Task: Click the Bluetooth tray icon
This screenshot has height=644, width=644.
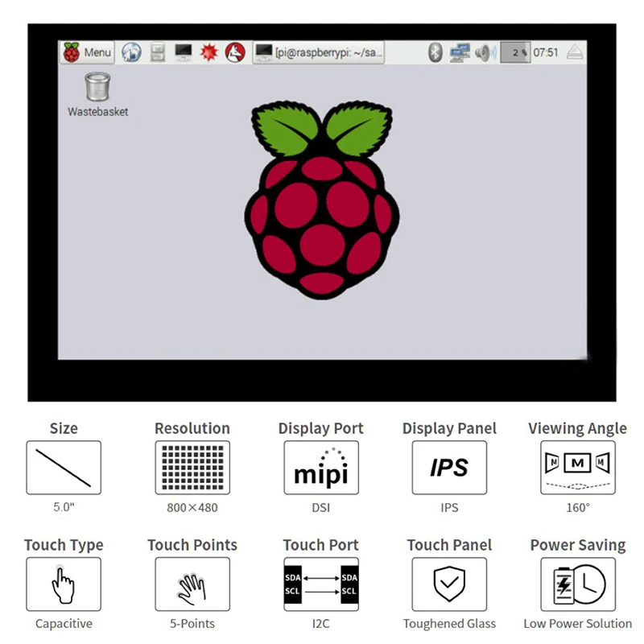Action: [x=436, y=52]
